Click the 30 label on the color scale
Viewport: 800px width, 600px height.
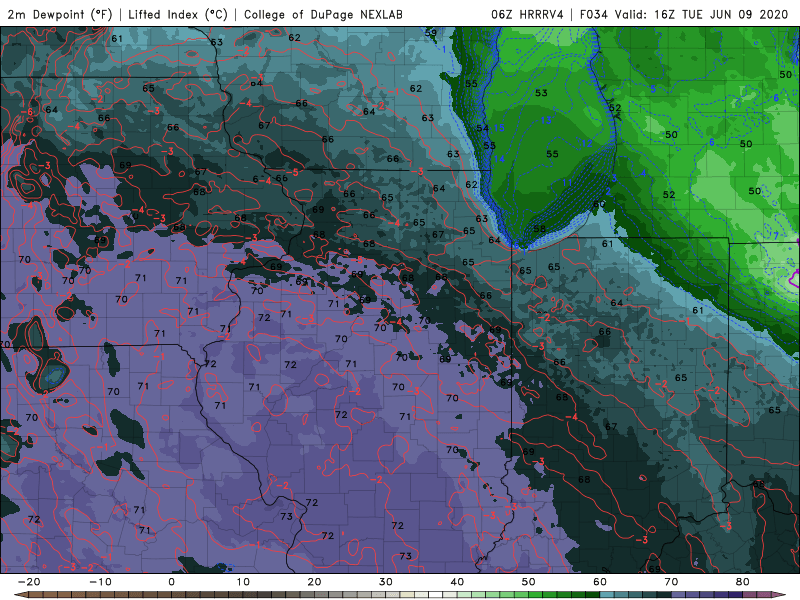(x=386, y=582)
